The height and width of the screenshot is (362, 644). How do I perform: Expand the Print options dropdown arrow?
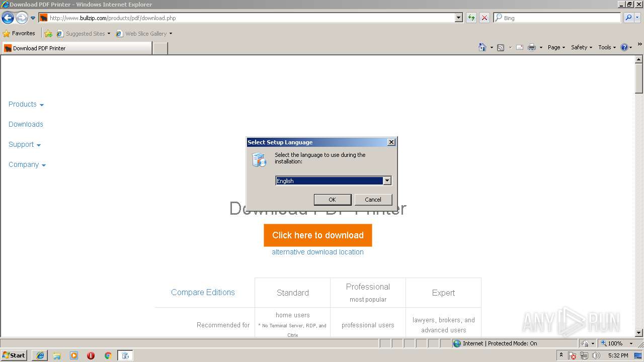541,47
